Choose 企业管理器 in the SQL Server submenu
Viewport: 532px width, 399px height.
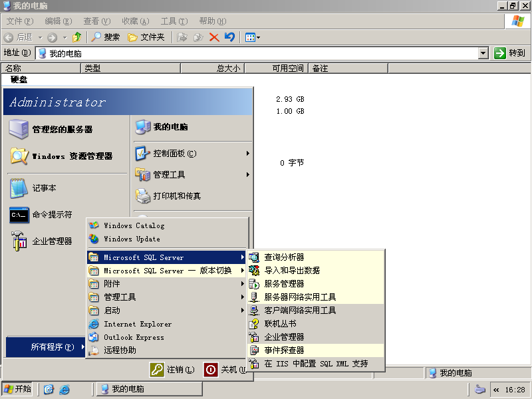[316, 337]
